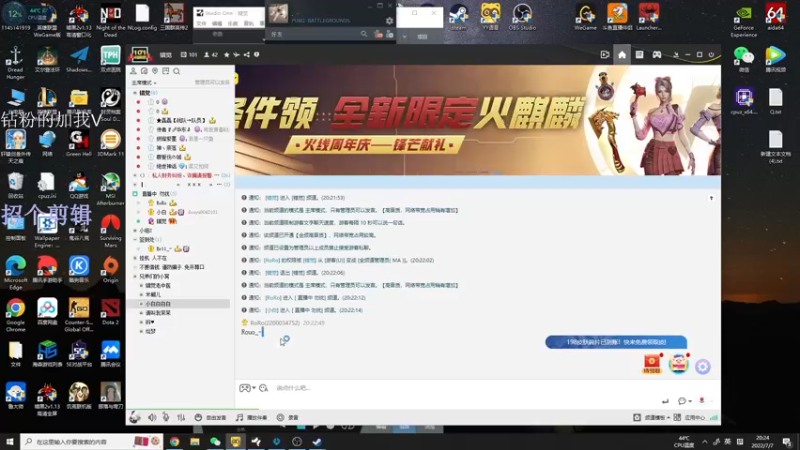This screenshot has width=800, height=450.
Task: Click the anniversary promo banner image
Action: (478, 120)
